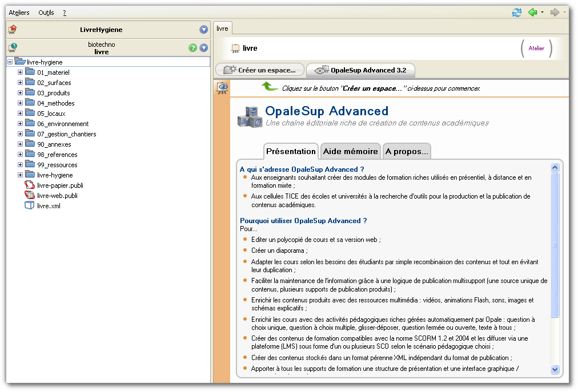Screen dimensions: 578x392
Task: Click the Atelier link
Action: click(x=536, y=49)
